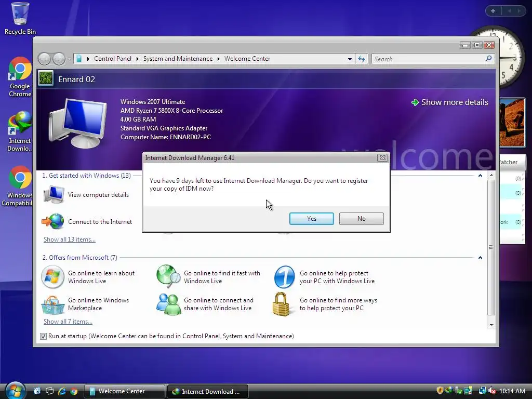
Task: Switch to the Welcome Center taskbar button
Action: (124, 391)
